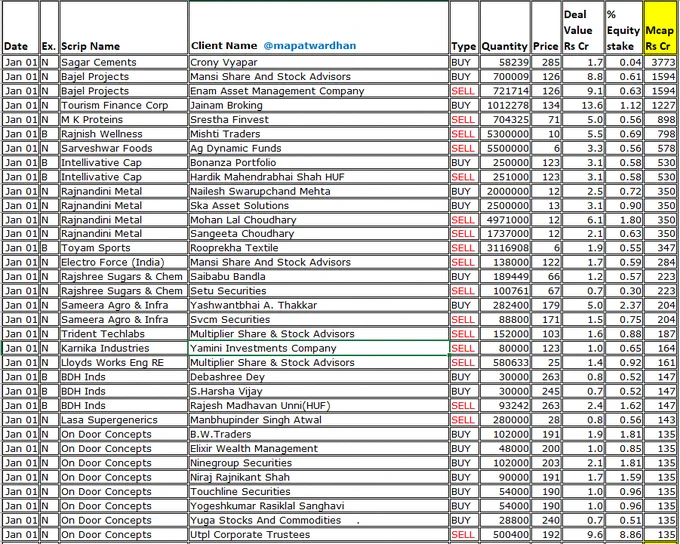The image size is (680, 544).
Task: Select the Svcm Securities cell
Action: click(x=319, y=319)
